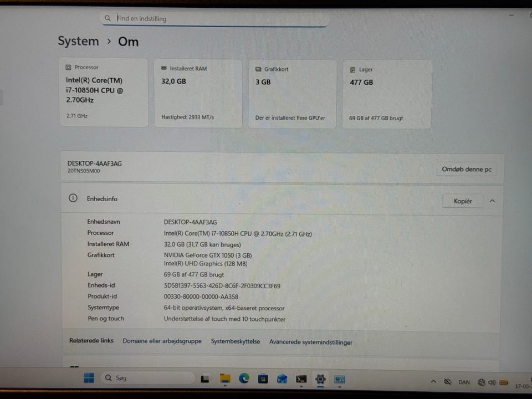Image resolution: width=532 pixels, height=399 pixels.
Task: Select the Settings gear taskbar icon
Action: tap(320, 379)
